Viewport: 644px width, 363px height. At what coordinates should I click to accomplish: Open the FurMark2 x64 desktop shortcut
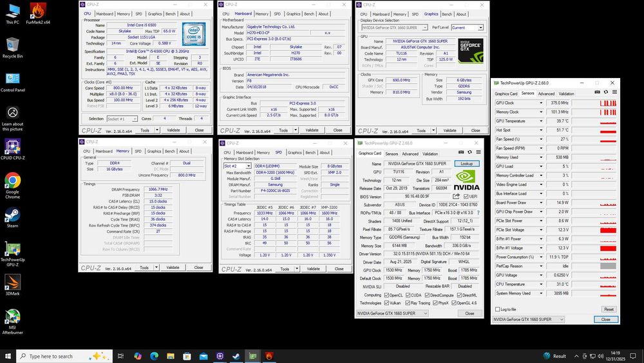[x=38, y=13]
